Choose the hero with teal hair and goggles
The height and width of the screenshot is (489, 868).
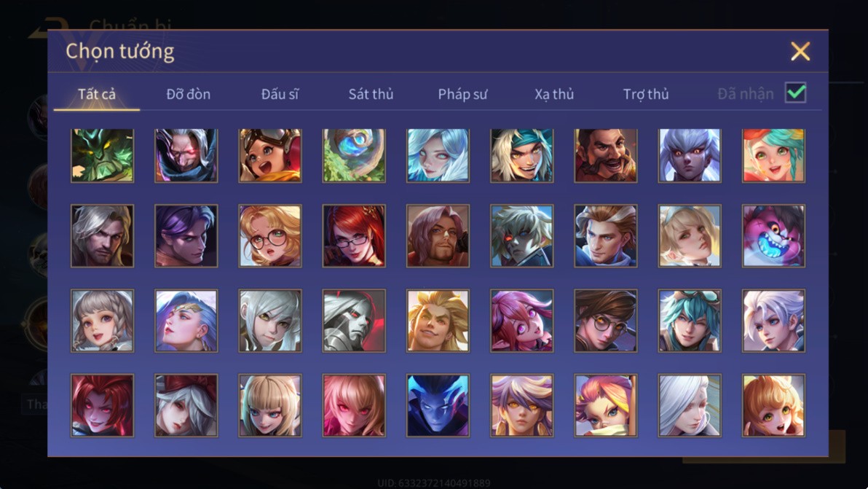(689, 321)
